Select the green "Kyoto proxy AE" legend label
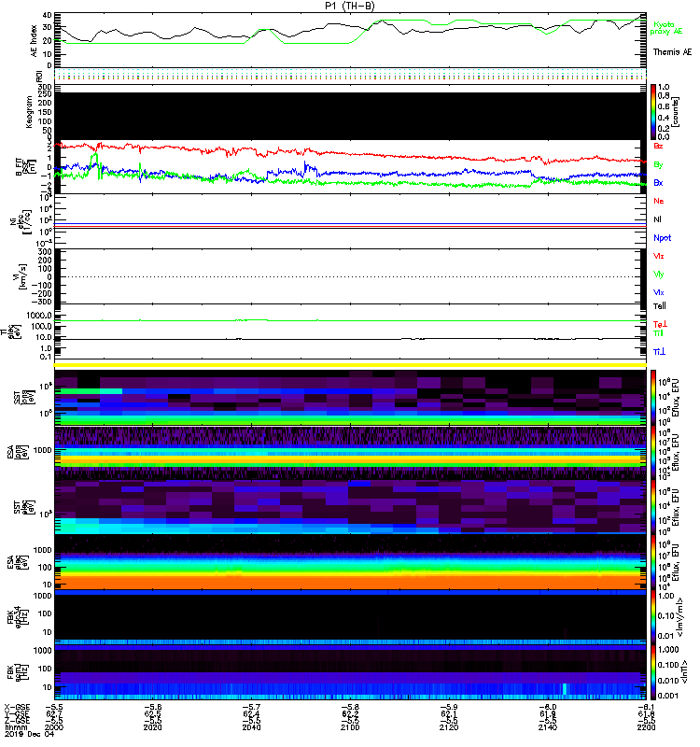The image size is (700, 747). tap(665, 28)
